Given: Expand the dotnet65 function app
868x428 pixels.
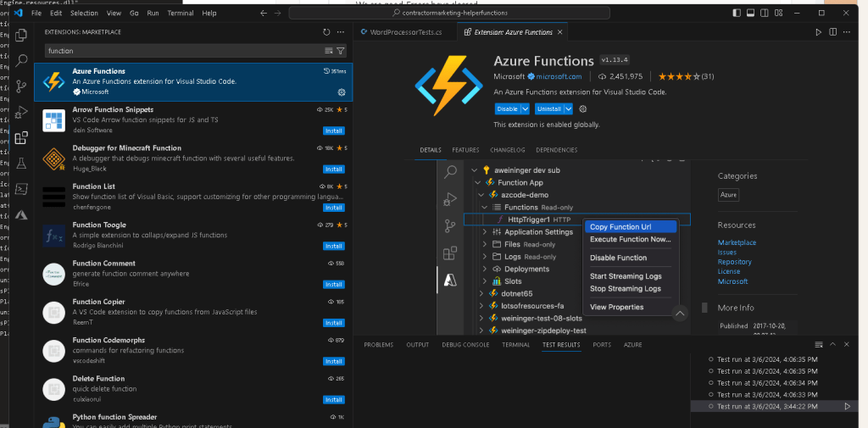Looking at the screenshot, I should click(x=481, y=293).
